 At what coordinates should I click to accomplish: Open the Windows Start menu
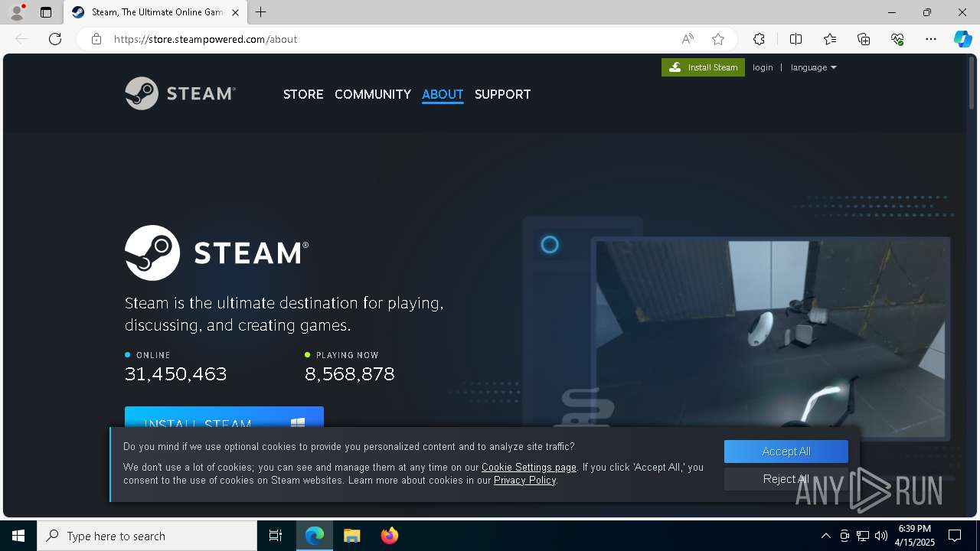[18, 536]
